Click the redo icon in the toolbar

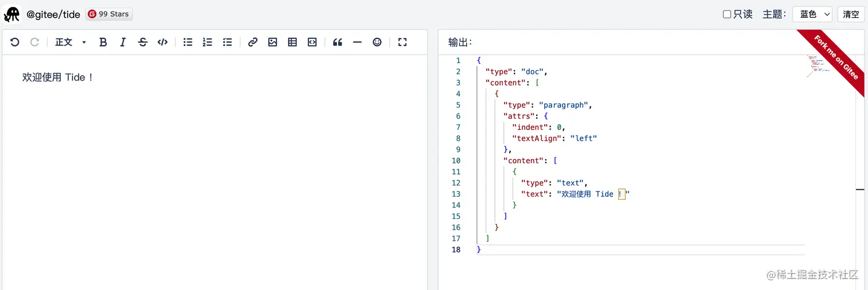pos(34,42)
